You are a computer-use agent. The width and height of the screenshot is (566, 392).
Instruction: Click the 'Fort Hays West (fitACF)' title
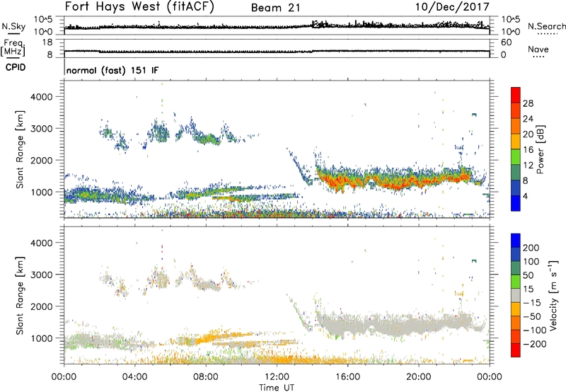[x=139, y=7]
